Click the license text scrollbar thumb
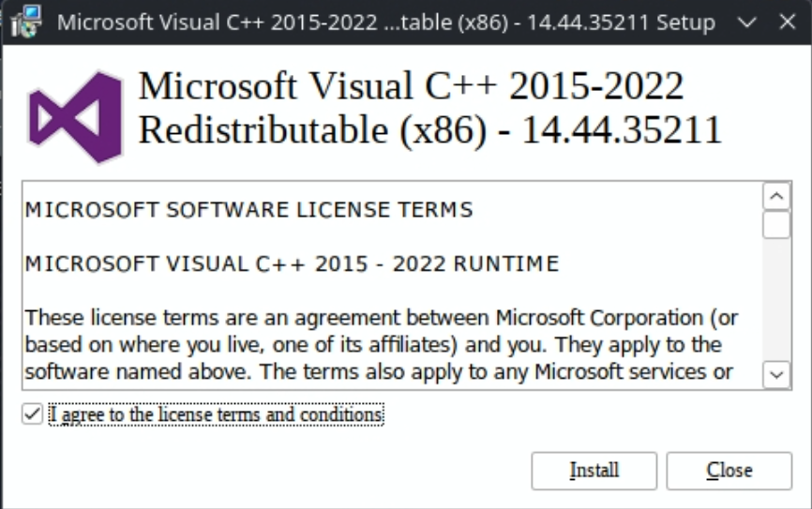 (776, 225)
